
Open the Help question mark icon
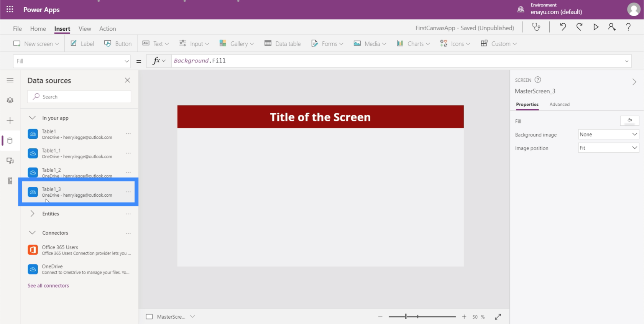point(628,27)
